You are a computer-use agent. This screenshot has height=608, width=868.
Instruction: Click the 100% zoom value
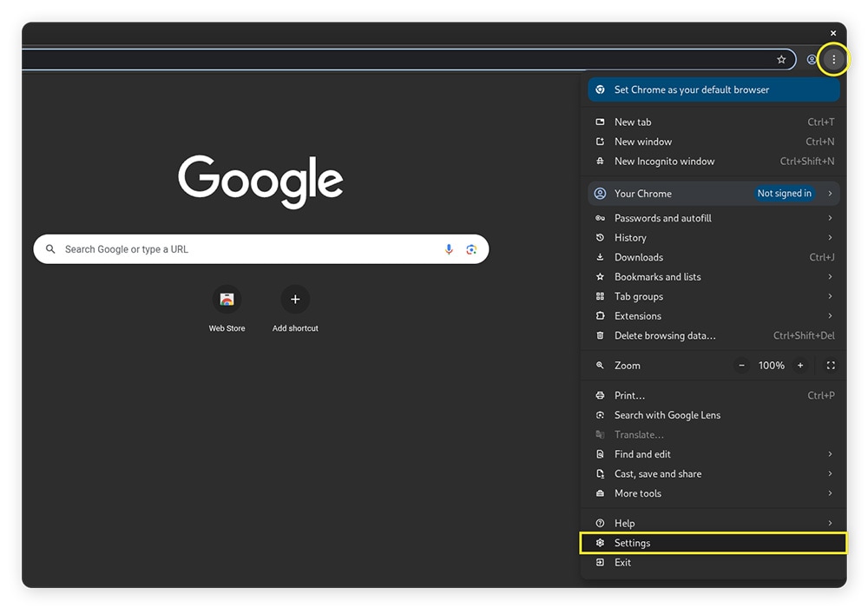[x=771, y=366]
